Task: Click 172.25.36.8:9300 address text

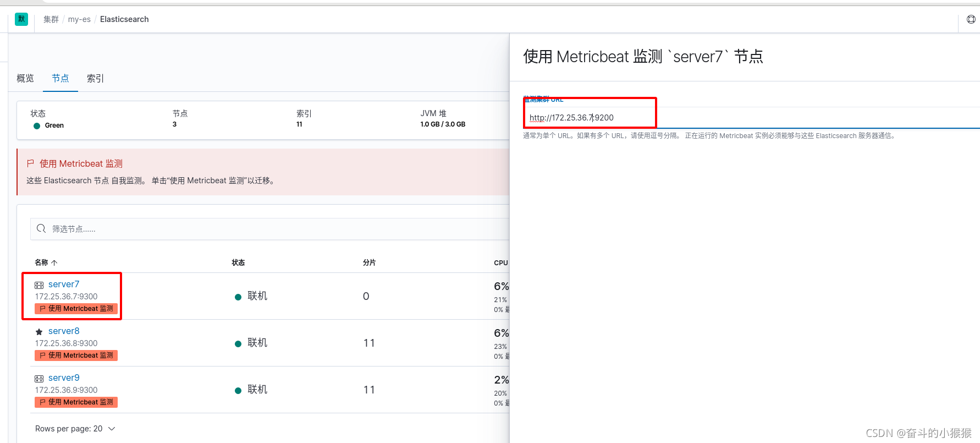Action: pyautogui.click(x=66, y=343)
